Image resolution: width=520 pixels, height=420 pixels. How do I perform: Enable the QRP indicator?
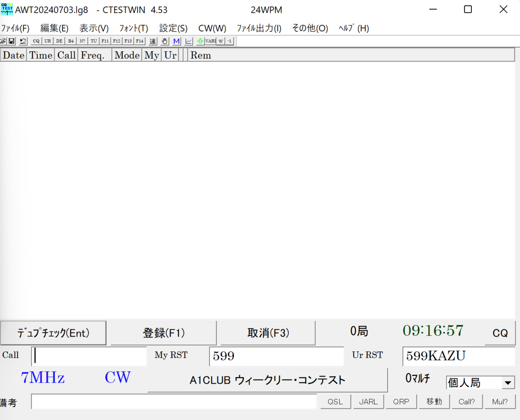pos(401,401)
